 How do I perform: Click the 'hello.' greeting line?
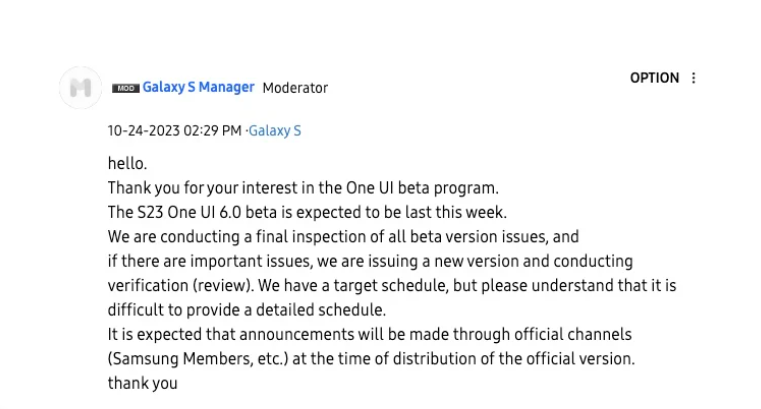[x=127, y=163]
